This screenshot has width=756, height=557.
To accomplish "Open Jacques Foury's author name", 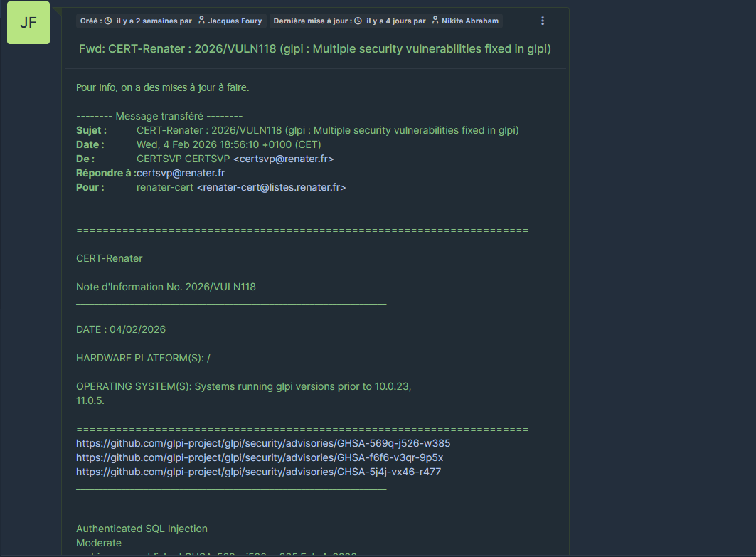I will click(235, 21).
